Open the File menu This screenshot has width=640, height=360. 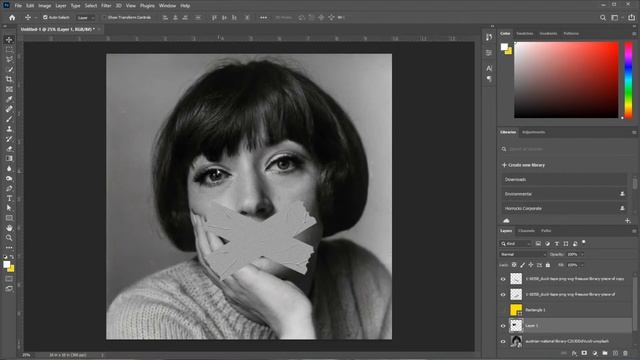coord(18,6)
